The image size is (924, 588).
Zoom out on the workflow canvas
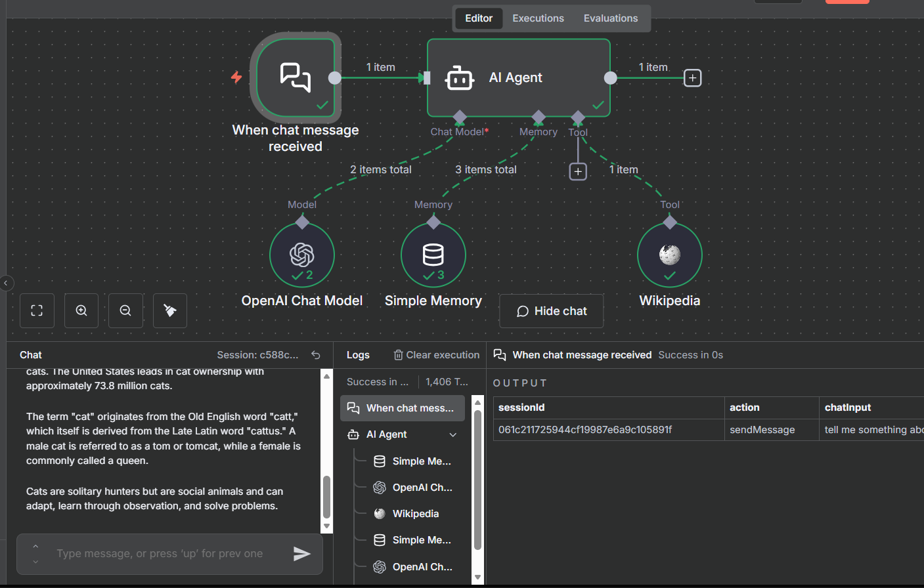[125, 310]
